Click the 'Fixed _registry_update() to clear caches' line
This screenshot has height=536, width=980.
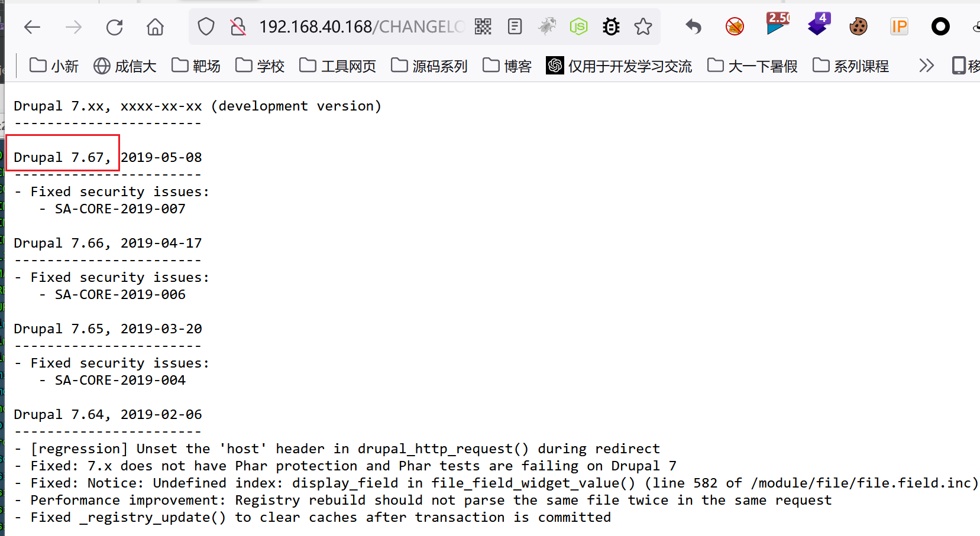tap(312, 517)
